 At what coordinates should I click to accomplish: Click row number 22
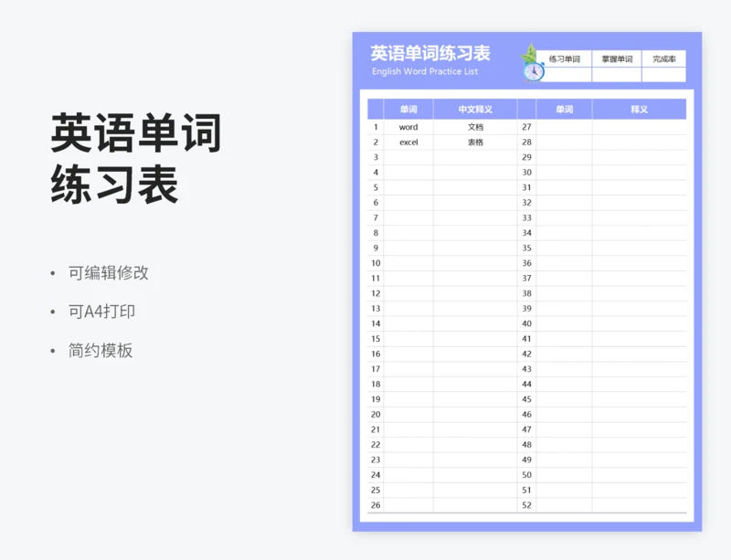[x=376, y=444]
